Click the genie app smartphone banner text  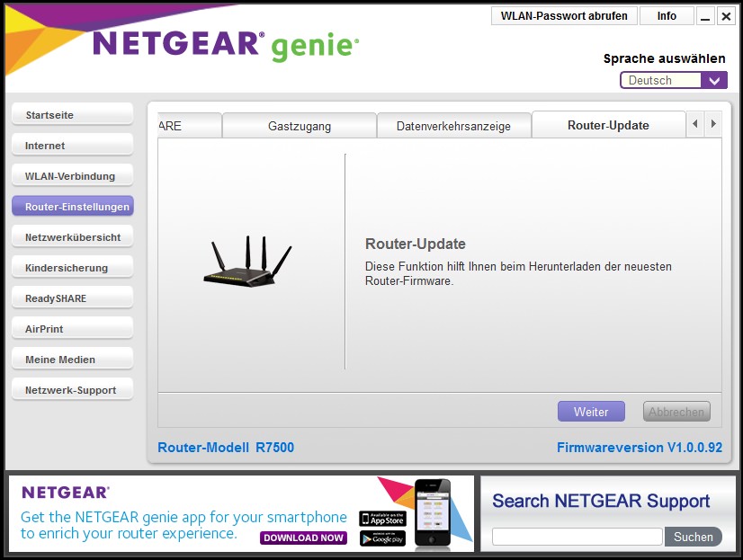[x=184, y=525]
